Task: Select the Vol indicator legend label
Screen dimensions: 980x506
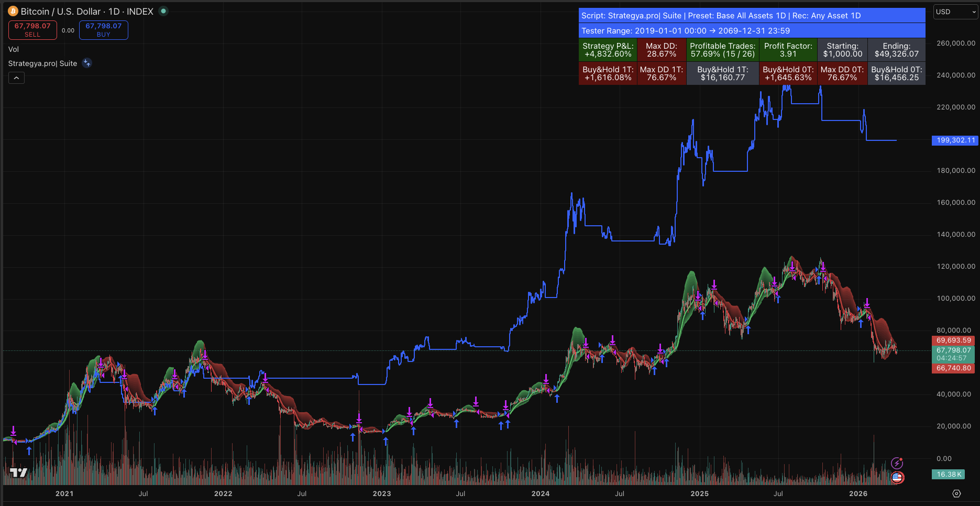Action: [x=14, y=49]
